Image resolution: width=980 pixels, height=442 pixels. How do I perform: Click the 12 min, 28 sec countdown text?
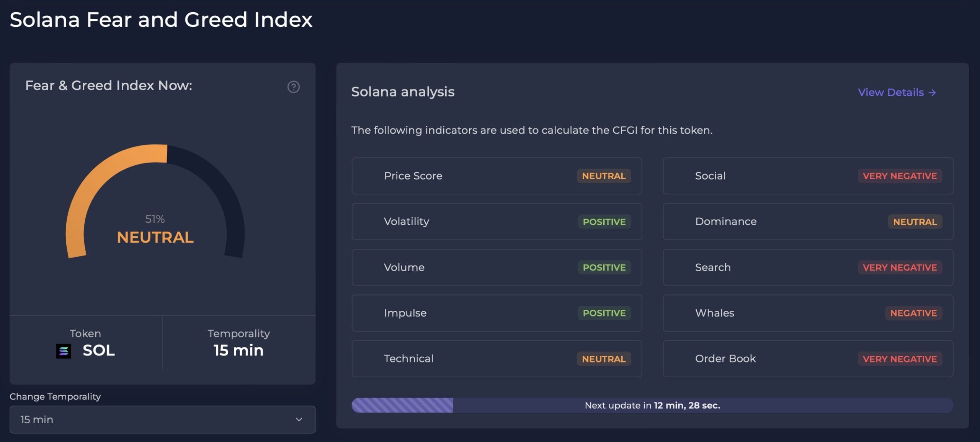[687, 405]
